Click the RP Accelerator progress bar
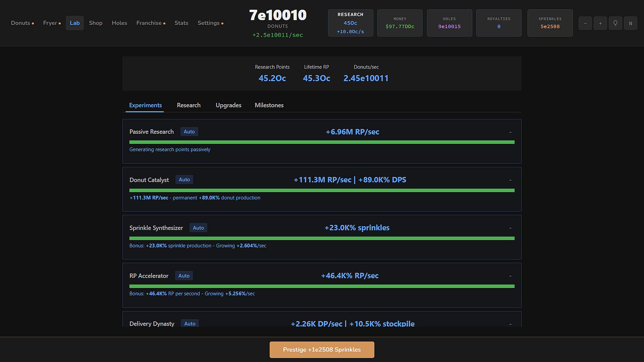The width and height of the screenshot is (644, 362). point(322,286)
